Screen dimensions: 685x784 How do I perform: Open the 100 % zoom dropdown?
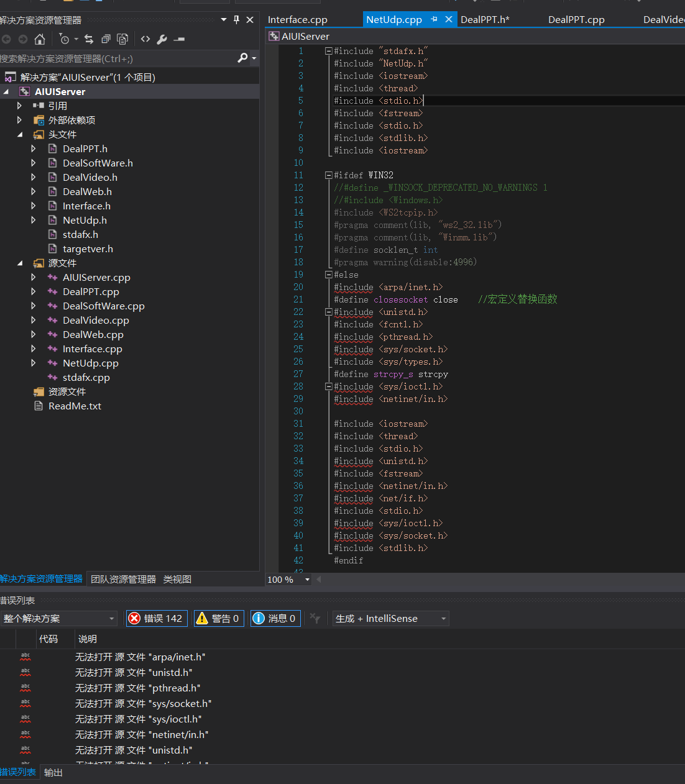(307, 580)
